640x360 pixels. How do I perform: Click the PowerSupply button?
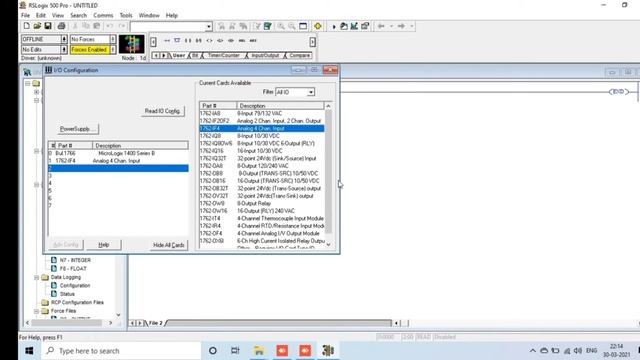tap(78, 129)
